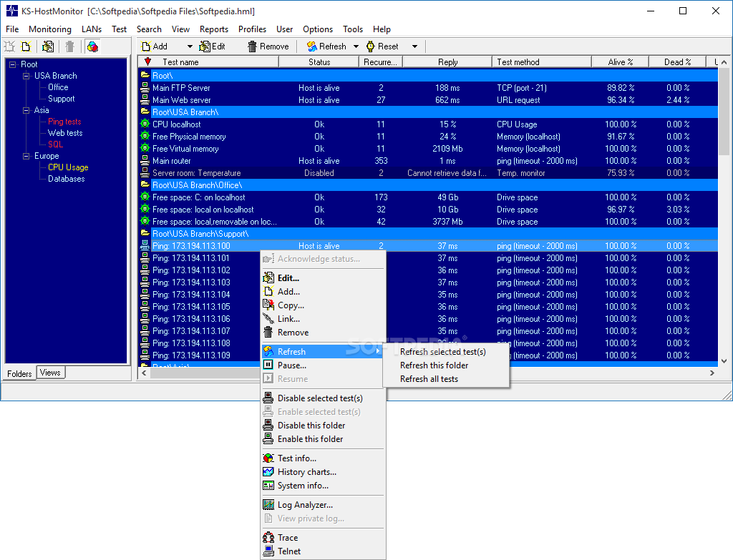Switch to the Views tab

coord(50,373)
